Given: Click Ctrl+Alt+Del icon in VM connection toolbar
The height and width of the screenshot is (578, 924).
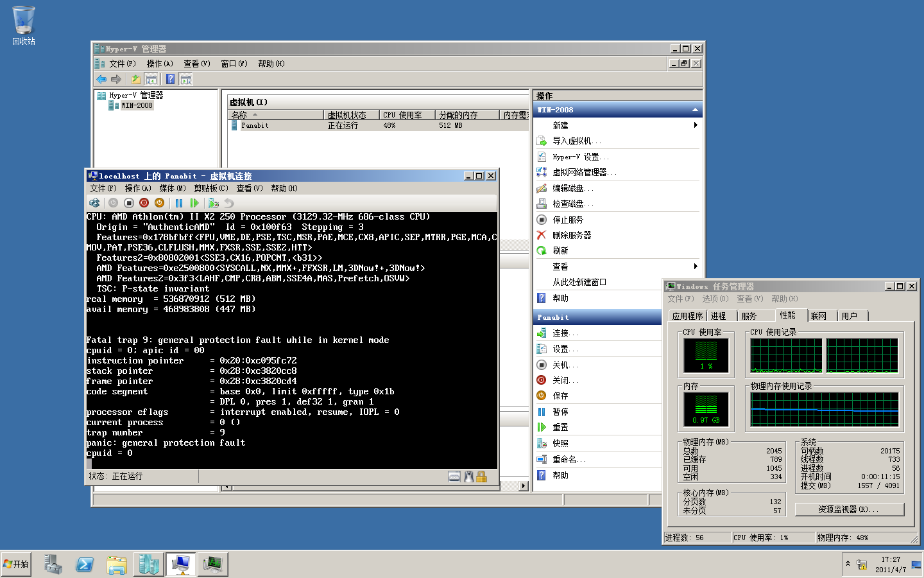Looking at the screenshot, I should 94,203.
